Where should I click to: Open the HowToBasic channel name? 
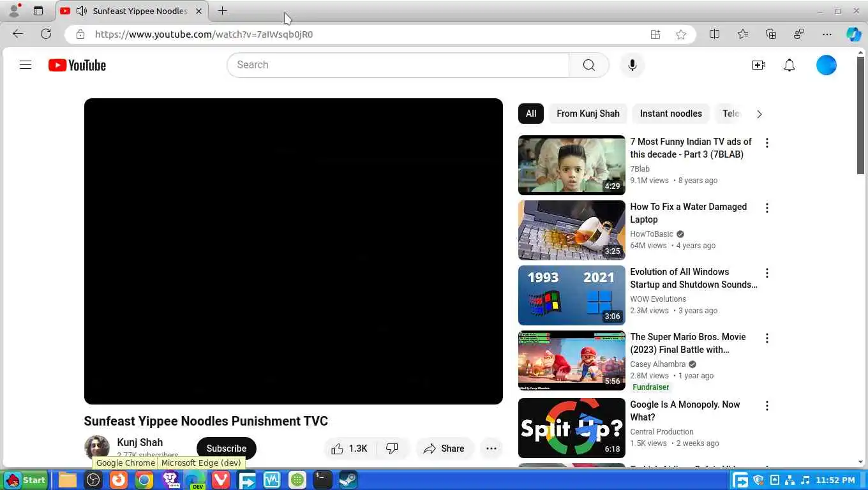pyautogui.click(x=652, y=234)
